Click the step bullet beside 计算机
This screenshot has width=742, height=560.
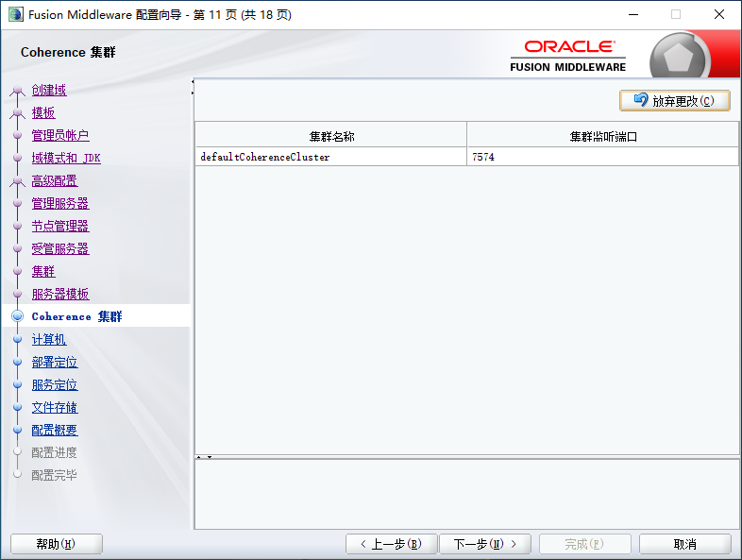point(18,339)
